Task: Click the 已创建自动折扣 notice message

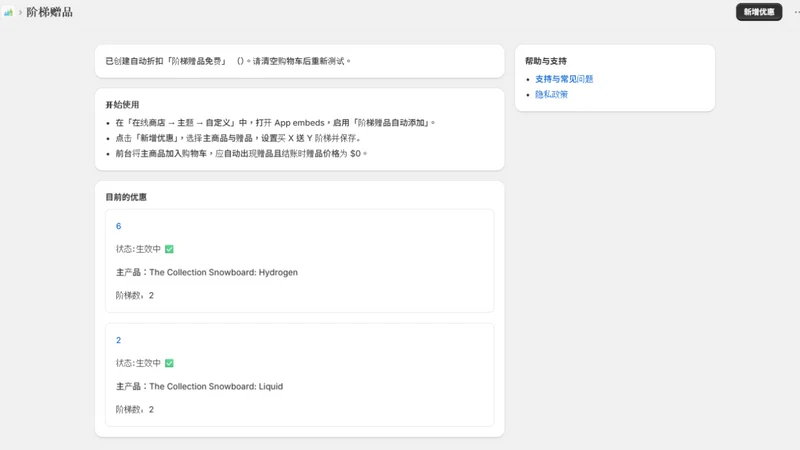Action: [228, 61]
